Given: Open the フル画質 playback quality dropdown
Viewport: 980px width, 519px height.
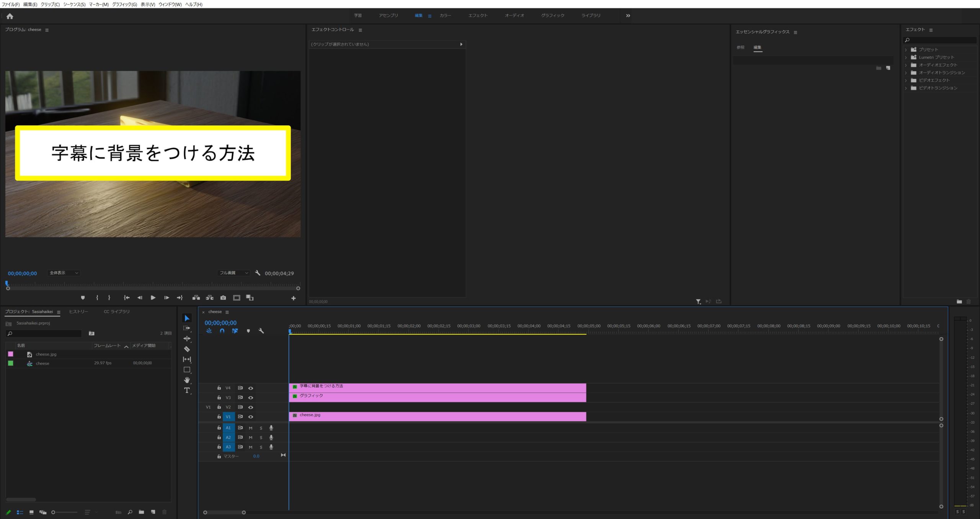Looking at the screenshot, I should (x=233, y=273).
